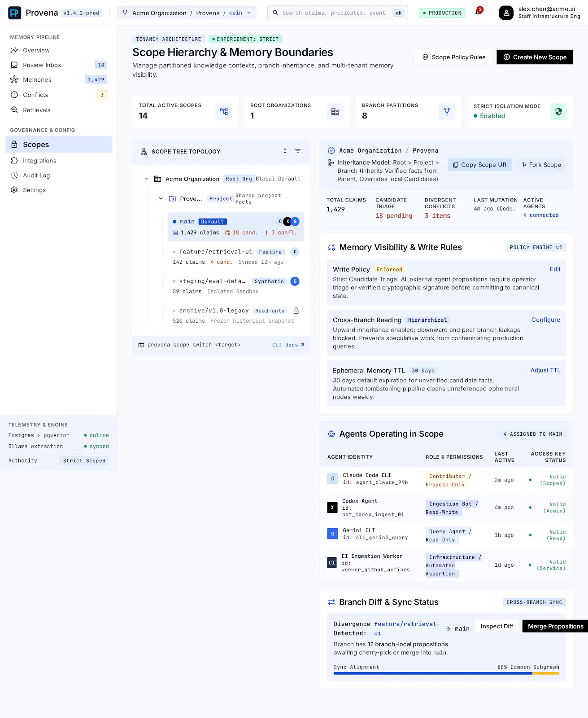Click 'Enforcement: Strict' tag

point(245,39)
